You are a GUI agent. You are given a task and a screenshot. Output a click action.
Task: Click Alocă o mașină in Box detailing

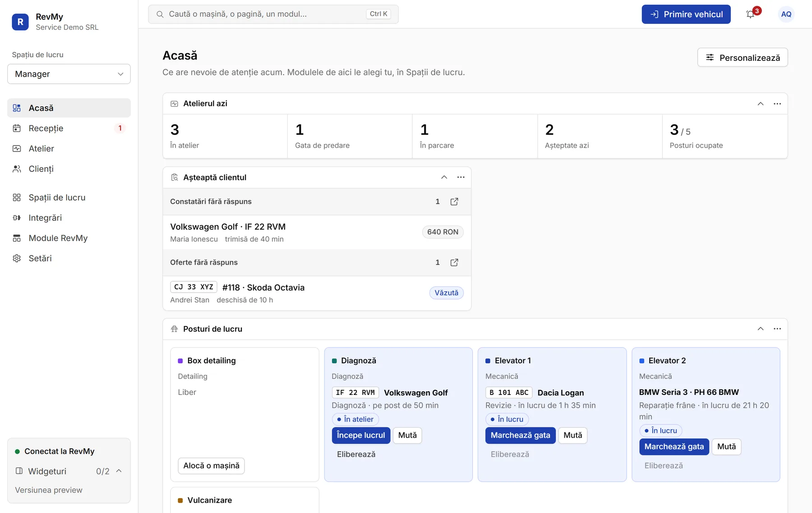point(211,466)
